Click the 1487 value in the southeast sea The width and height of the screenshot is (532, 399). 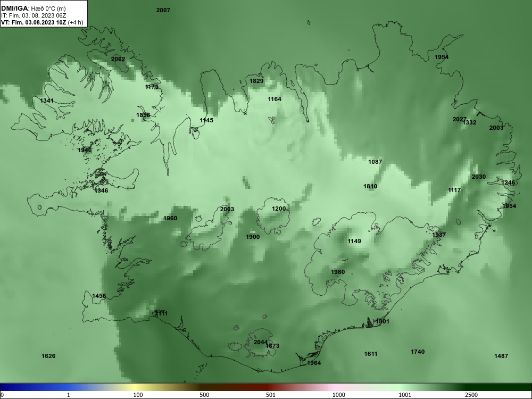click(x=501, y=356)
